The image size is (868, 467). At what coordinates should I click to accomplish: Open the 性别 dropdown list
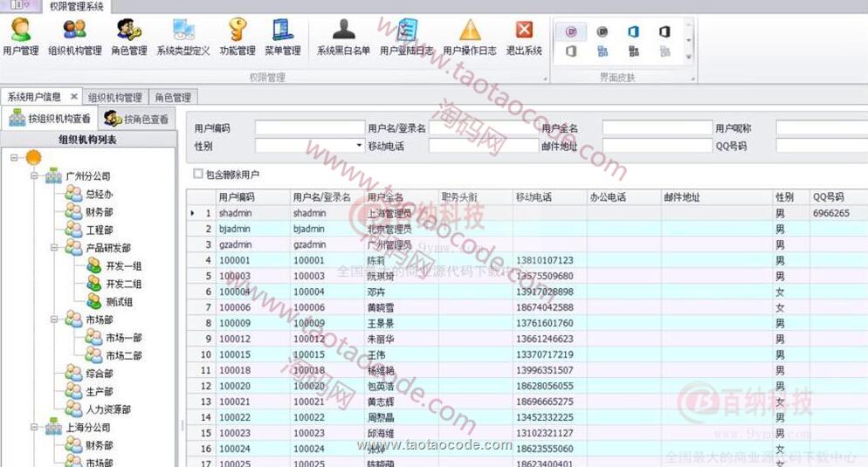[x=359, y=146]
